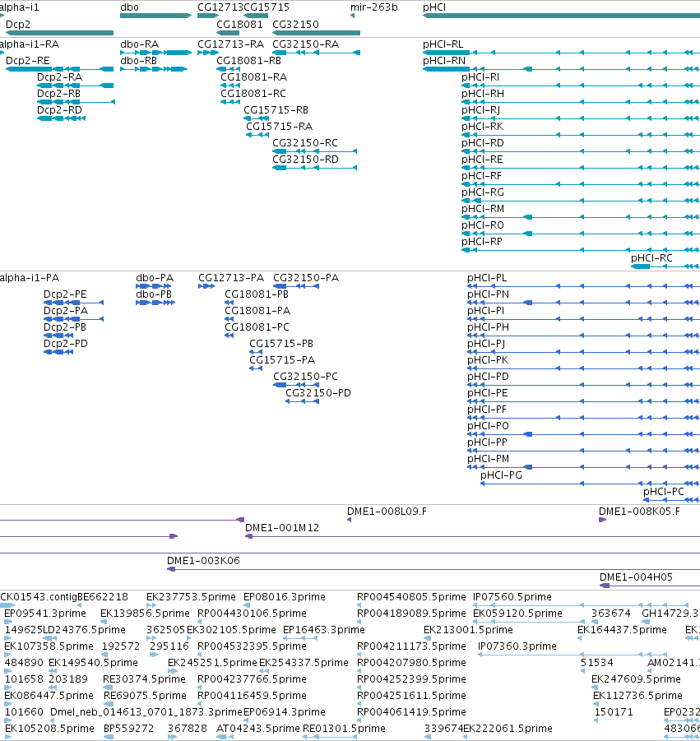Screen dimensions: 700x741
Task: Select EST label BP559272
Action: pyautogui.click(x=128, y=728)
